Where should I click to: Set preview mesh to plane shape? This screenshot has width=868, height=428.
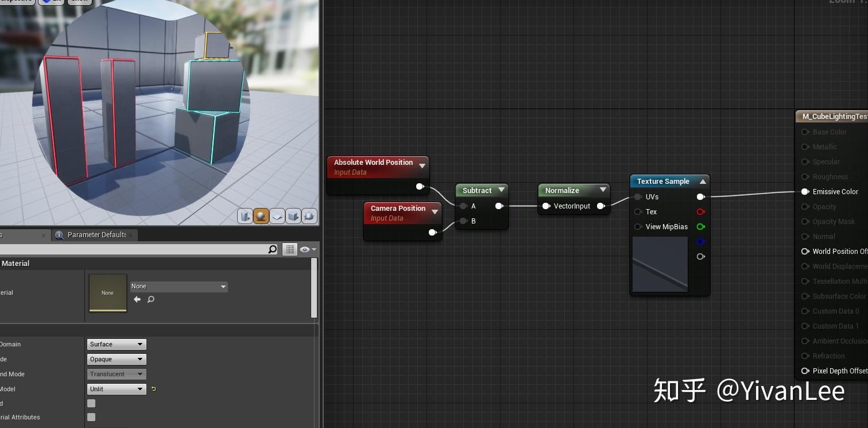tap(277, 216)
